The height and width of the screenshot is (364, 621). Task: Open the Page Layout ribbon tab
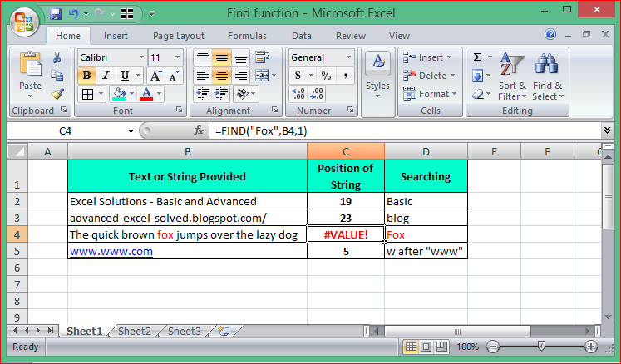pos(179,36)
